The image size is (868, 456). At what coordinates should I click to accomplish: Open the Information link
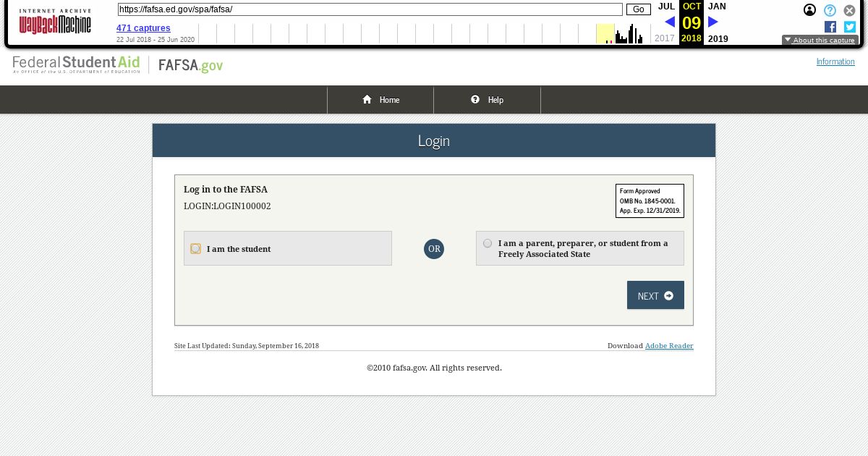[x=835, y=62]
